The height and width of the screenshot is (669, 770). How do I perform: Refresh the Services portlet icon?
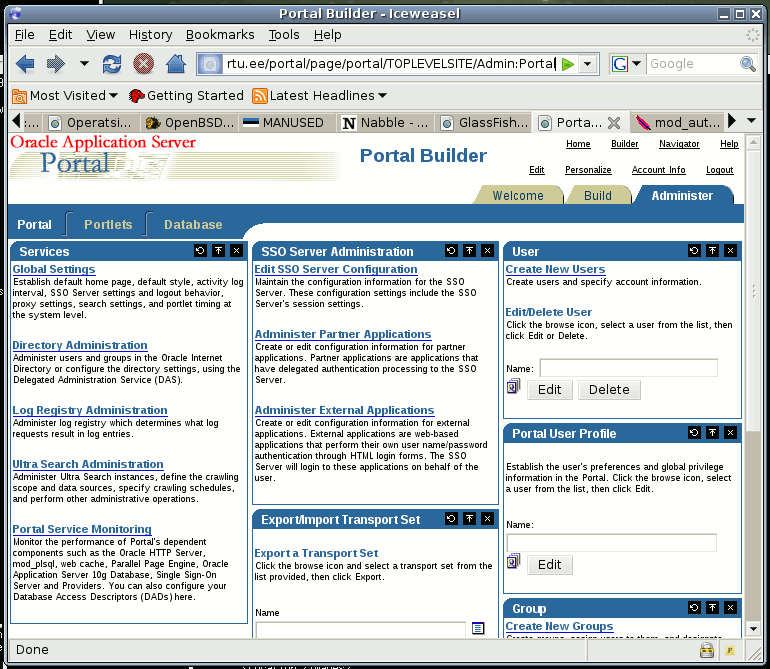tap(200, 251)
